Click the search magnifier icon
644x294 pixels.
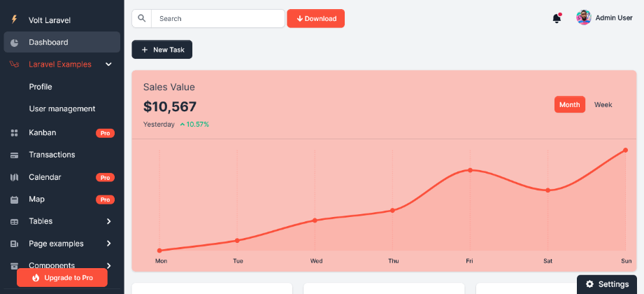coord(142,18)
